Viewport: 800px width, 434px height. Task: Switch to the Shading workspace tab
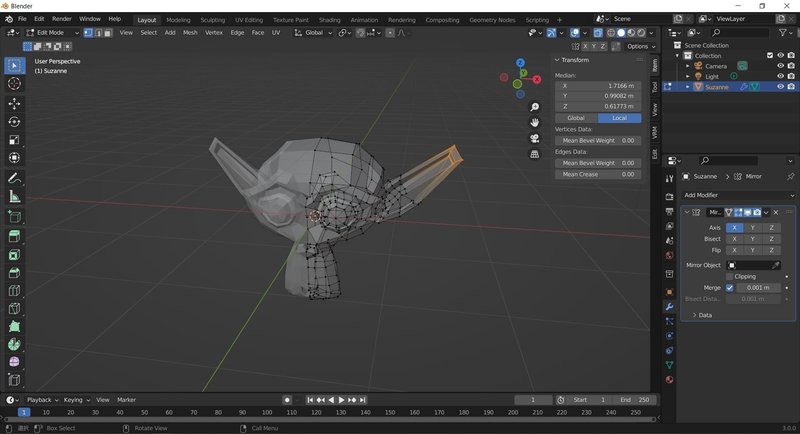tap(330, 20)
